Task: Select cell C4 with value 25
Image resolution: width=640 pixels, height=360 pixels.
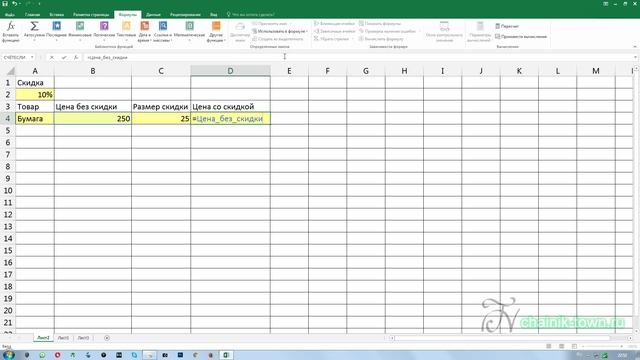Action: tap(161, 119)
